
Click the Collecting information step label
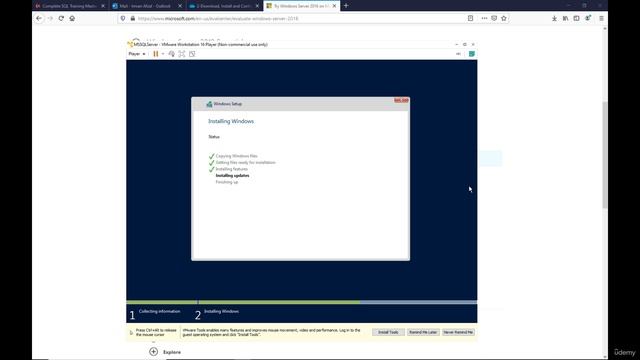tap(159, 311)
